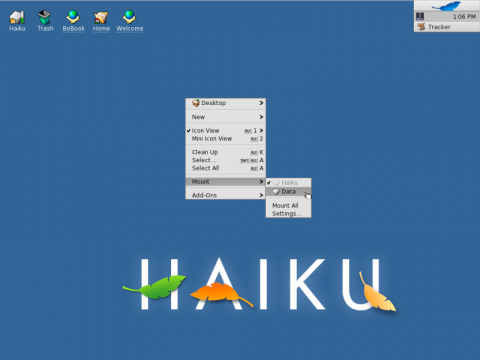Open the Desktop submenu in context menu
Viewport: 480px width, 360px height.
click(x=226, y=103)
